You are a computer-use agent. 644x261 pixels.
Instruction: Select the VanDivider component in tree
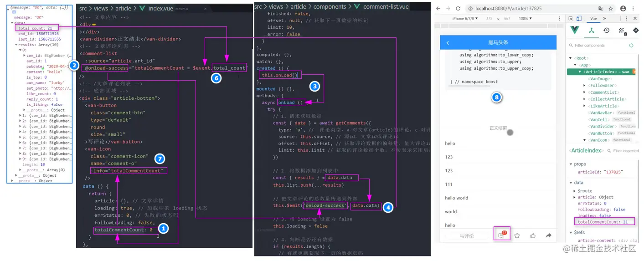click(x=602, y=126)
